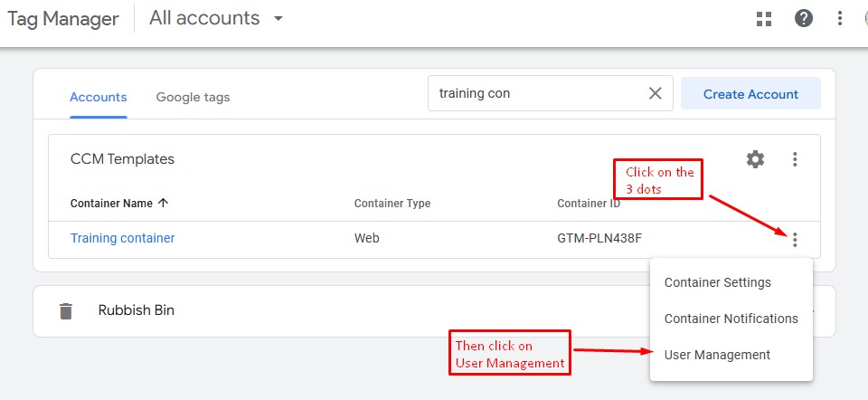Select User Management menu item

(x=731, y=355)
